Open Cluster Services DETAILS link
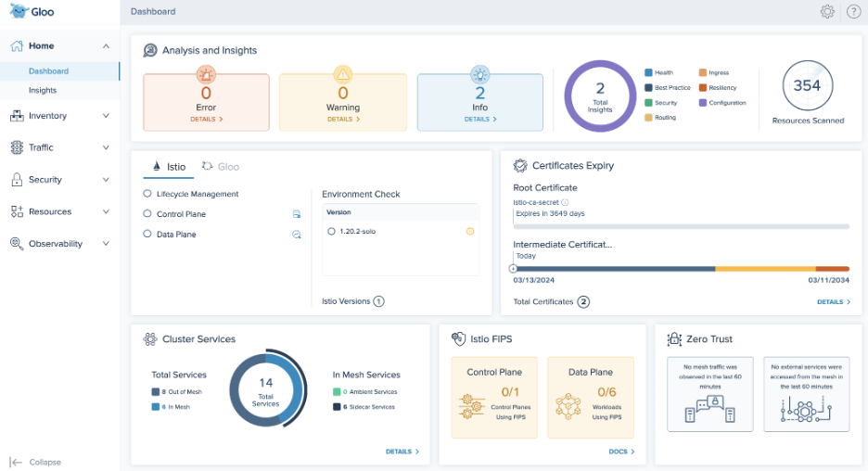The image size is (868, 471). 402,452
